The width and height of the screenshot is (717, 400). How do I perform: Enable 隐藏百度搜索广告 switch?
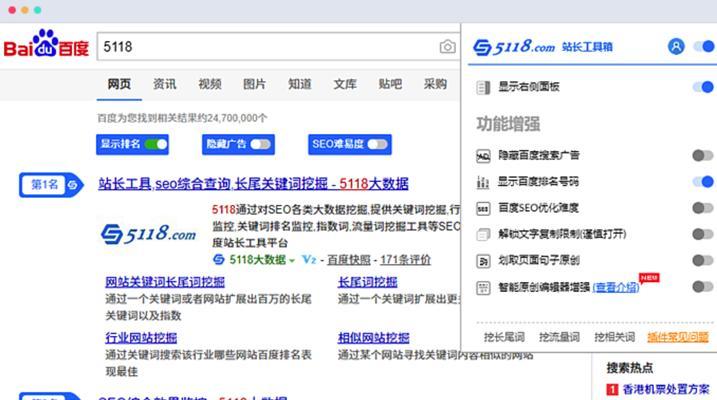coord(703,155)
